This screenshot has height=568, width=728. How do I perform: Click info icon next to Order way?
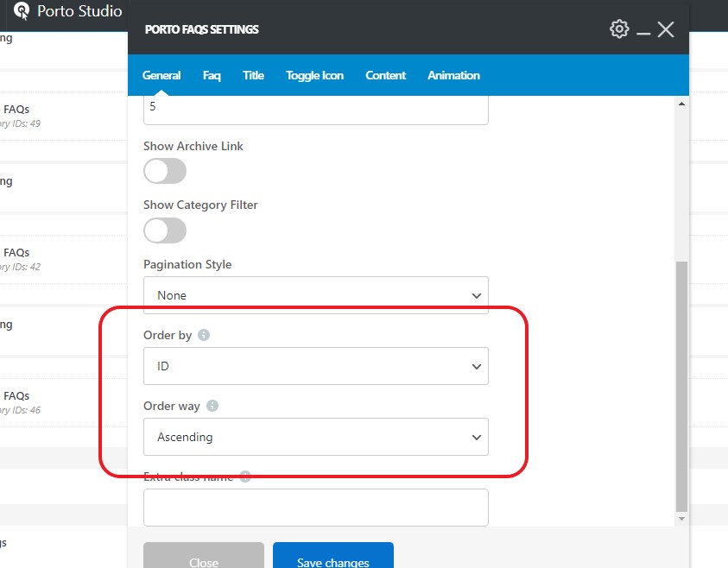point(212,406)
